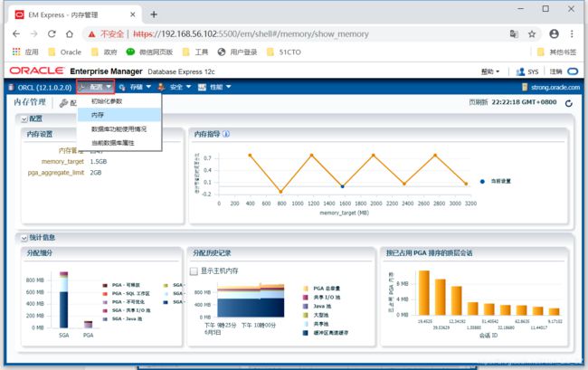The image size is (588, 370).
Task: Select 数据库功能使用情况 menu entry
Action: 119,129
